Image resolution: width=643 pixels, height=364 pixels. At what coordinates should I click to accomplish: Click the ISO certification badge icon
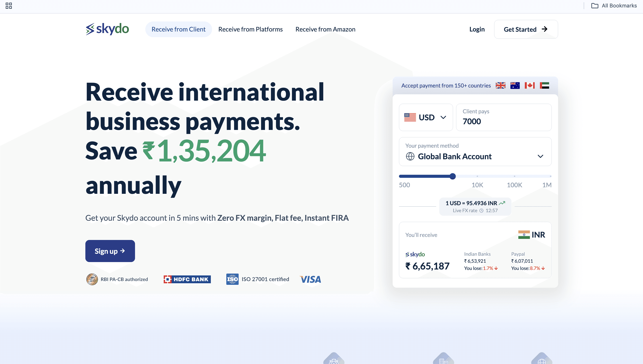coord(232,279)
